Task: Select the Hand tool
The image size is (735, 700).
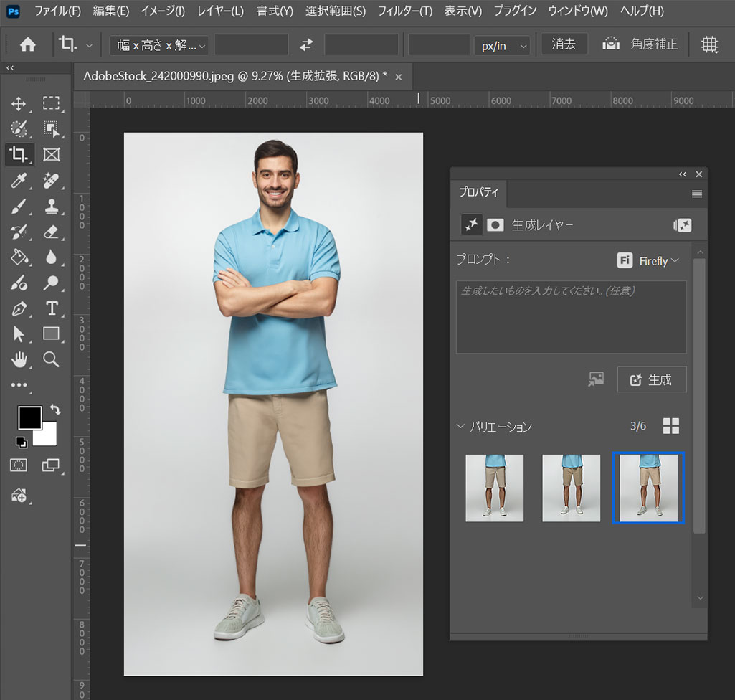Action: coord(19,359)
